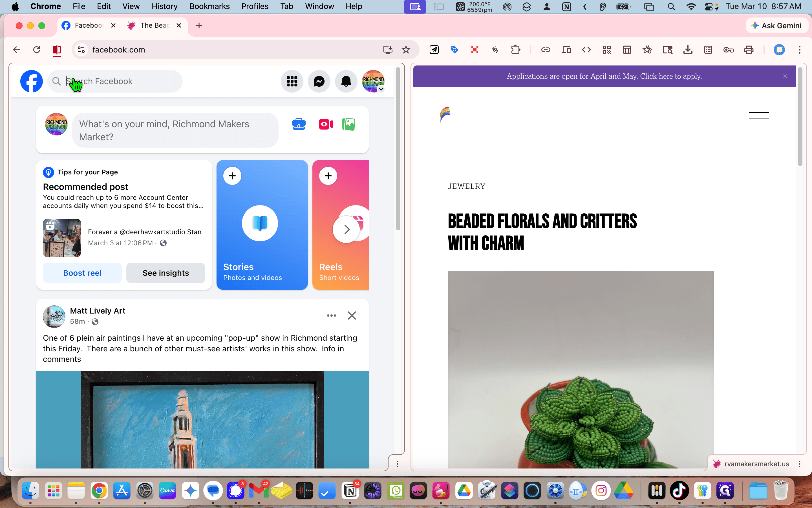This screenshot has width=812, height=508.
Task: Click the Ask Gemini button
Action: (776, 25)
